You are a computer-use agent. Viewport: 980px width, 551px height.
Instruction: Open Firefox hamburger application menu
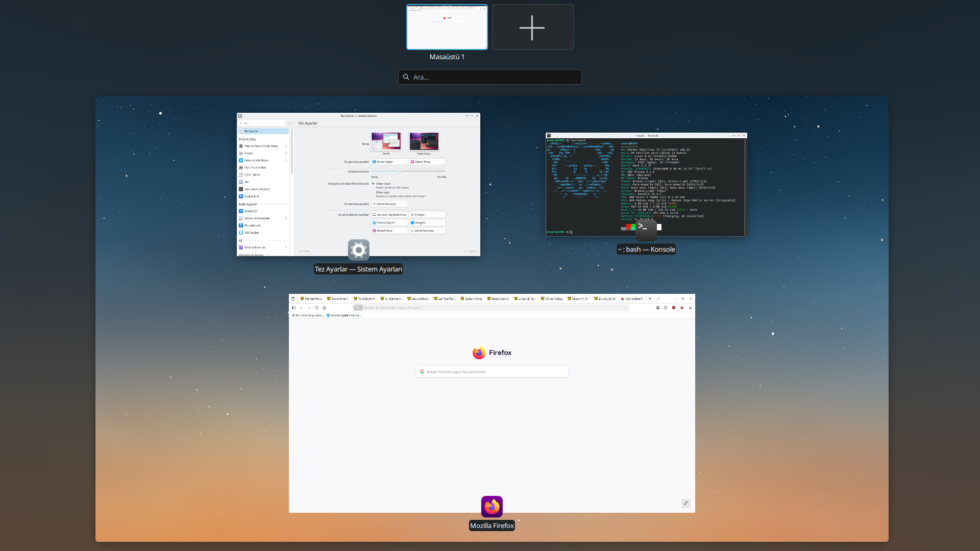(x=690, y=308)
